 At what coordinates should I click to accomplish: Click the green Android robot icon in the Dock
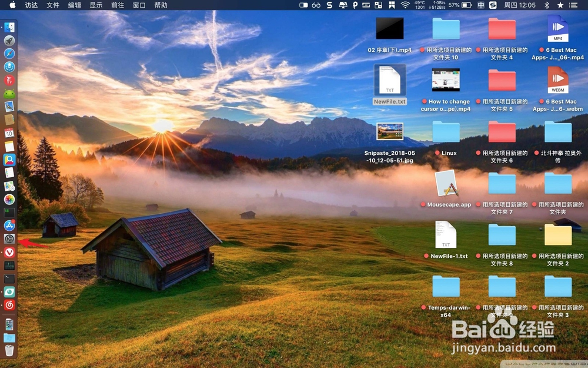click(x=9, y=93)
